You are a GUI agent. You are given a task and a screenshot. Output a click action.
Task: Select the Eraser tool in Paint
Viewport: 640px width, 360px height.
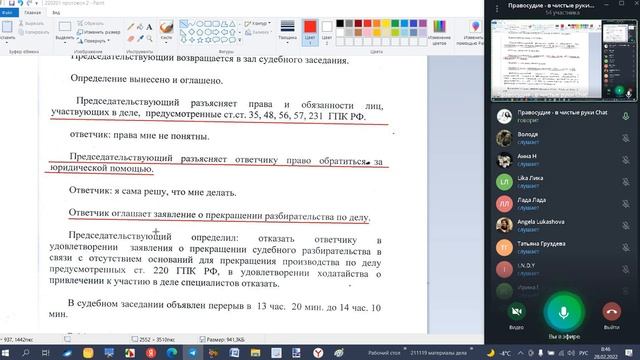click(x=131, y=38)
